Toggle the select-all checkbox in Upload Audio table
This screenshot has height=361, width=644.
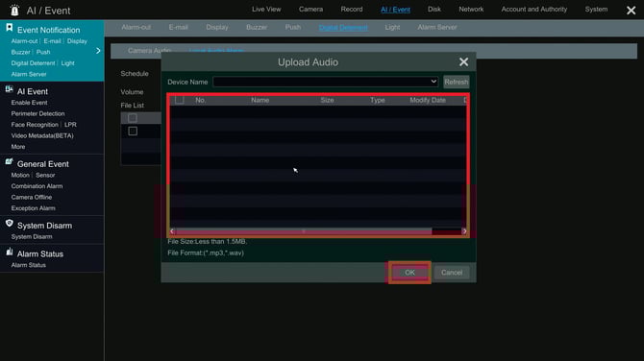click(180, 100)
